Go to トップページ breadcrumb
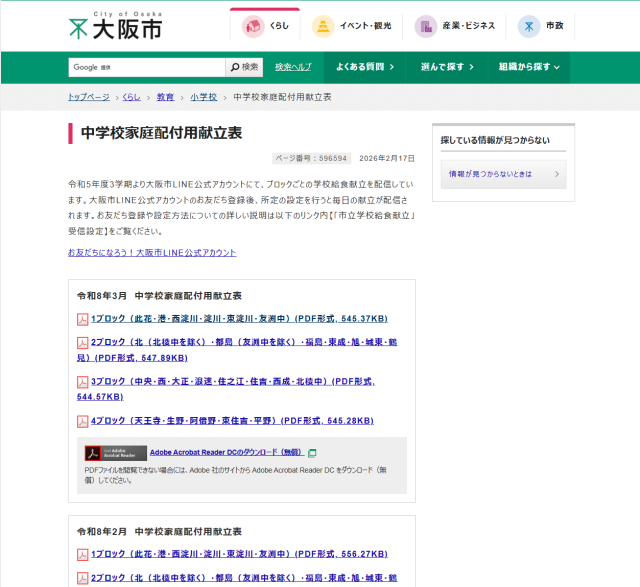Viewport: 640px width, 587px height. coord(89,97)
